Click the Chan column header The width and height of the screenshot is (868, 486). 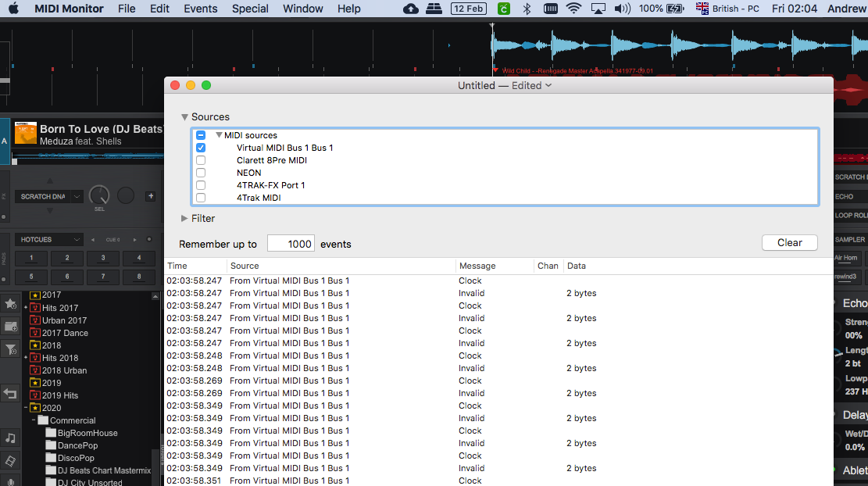(x=548, y=266)
